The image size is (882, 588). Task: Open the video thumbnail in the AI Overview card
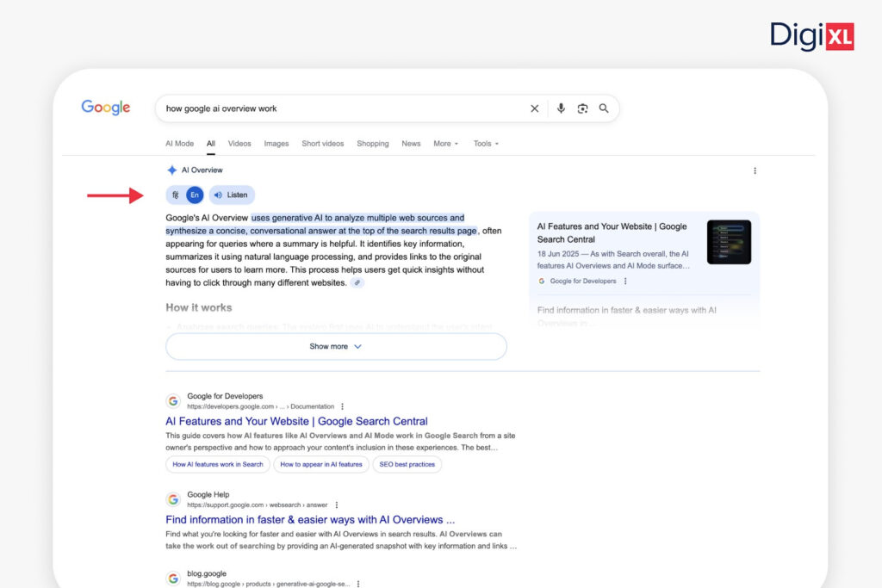[729, 242]
